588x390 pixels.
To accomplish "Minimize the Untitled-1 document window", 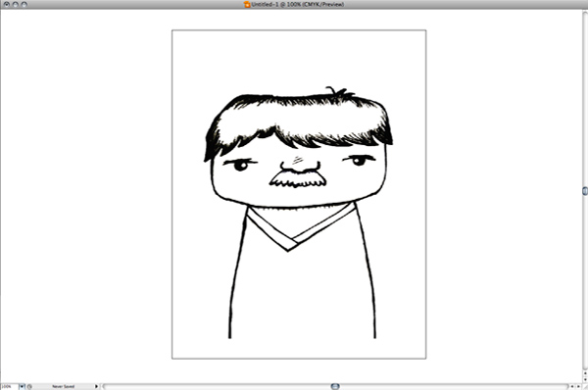I will [16, 5].
